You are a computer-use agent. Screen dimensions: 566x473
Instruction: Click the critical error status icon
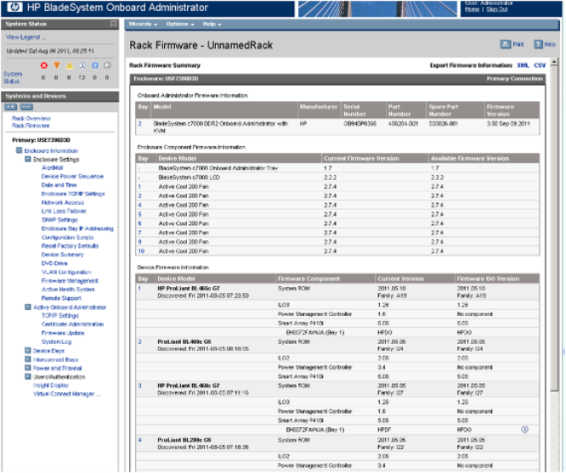tap(44, 65)
